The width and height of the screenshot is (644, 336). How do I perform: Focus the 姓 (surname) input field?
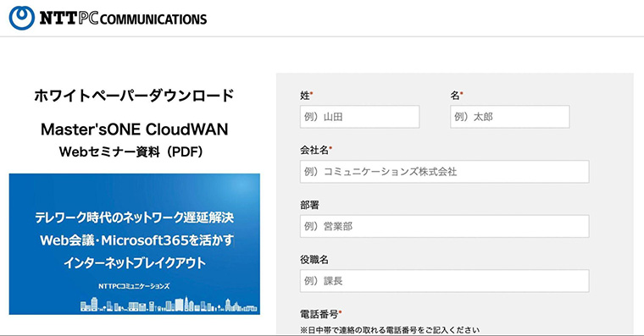pos(360,117)
